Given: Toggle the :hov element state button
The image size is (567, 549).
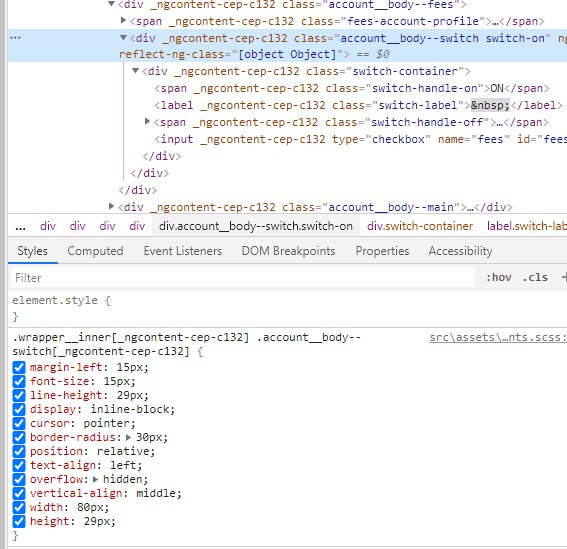Looking at the screenshot, I should click(499, 278).
